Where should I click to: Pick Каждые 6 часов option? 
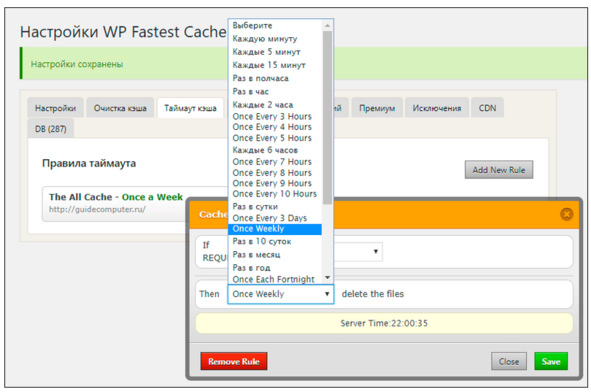[275, 150]
